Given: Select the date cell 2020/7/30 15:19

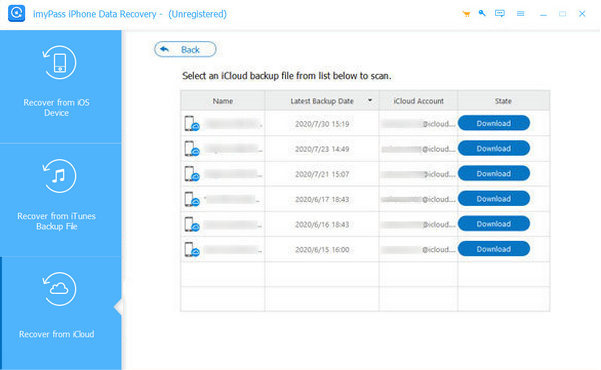Looking at the screenshot, I should point(322,124).
